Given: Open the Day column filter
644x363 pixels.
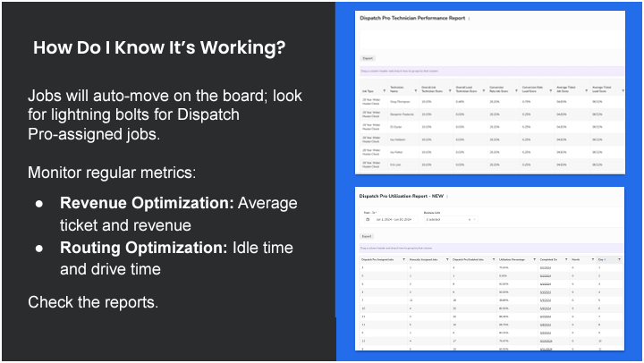Looking at the screenshot, I should coord(619,259).
